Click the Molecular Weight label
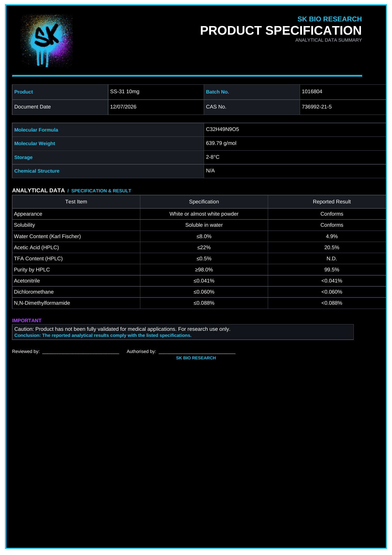Image resolution: width=392 pixels, height=555 pixels. (x=35, y=143)
